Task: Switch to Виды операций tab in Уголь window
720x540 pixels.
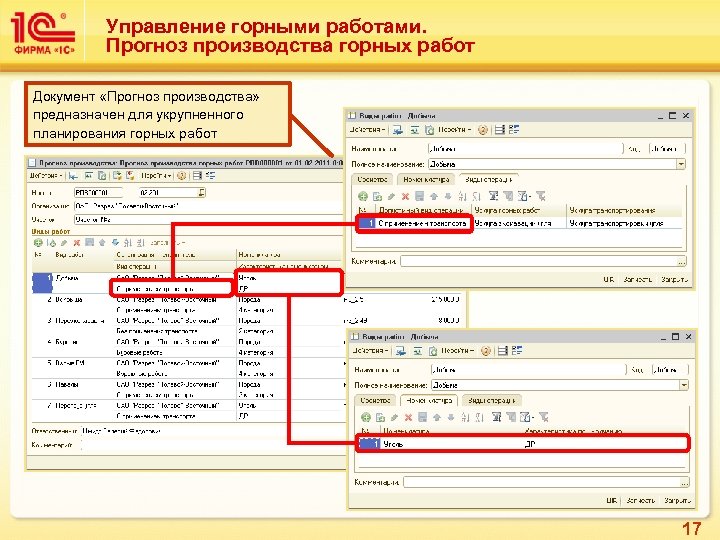Action: (492, 400)
